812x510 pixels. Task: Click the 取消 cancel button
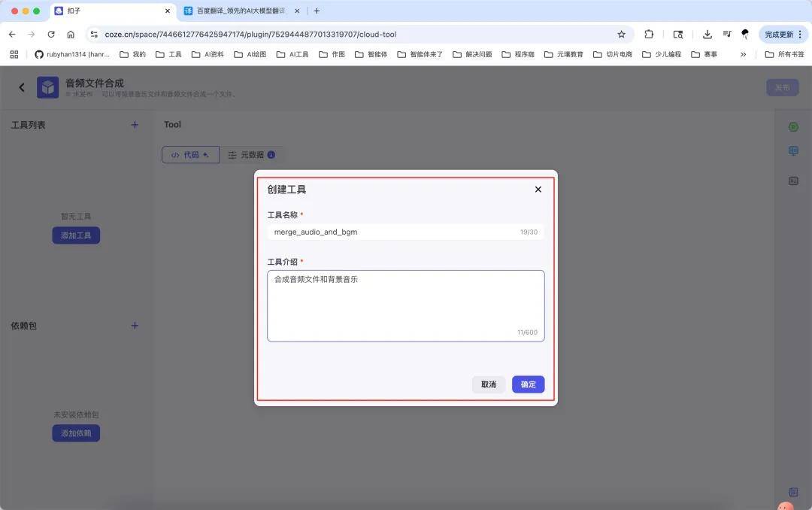[489, 384]
